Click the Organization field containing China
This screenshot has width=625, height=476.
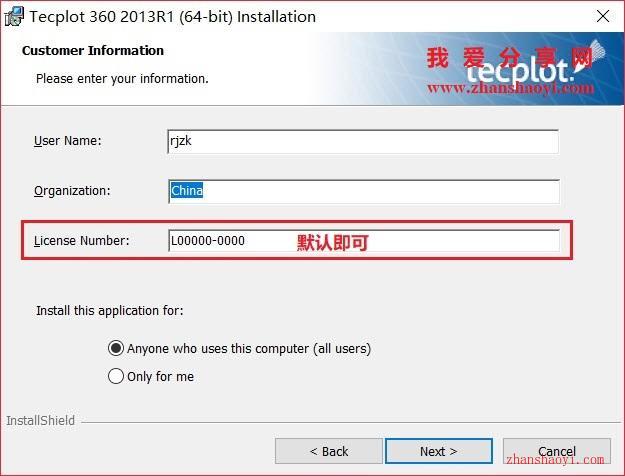pyautogui.click(x=364, y=191)
